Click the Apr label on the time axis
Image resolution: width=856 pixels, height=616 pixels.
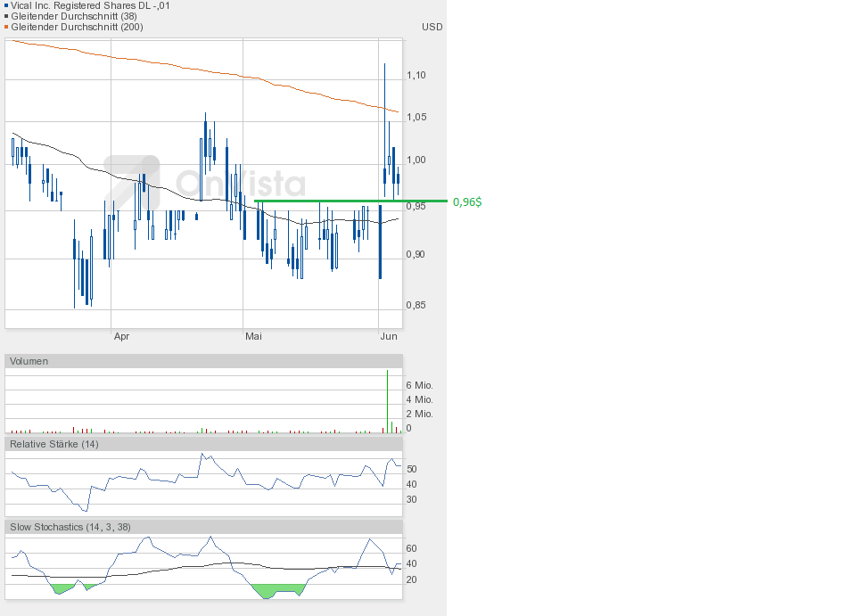click(x=122, y=336)
